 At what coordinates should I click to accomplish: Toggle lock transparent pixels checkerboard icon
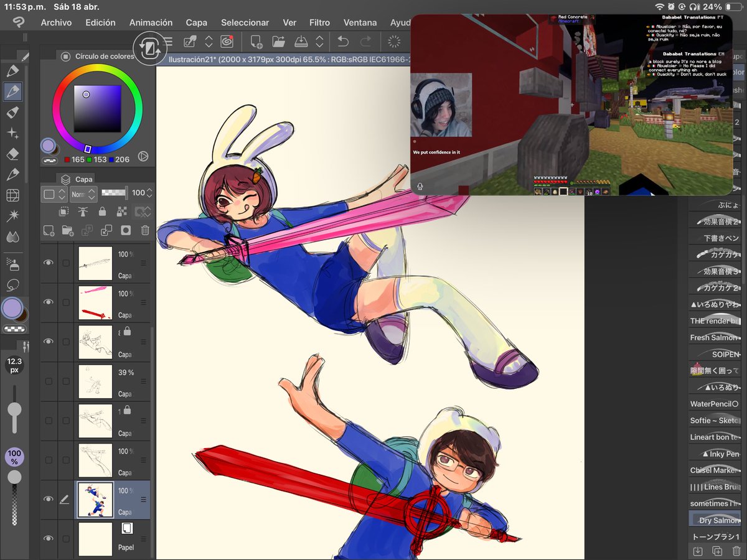point(122,212)
